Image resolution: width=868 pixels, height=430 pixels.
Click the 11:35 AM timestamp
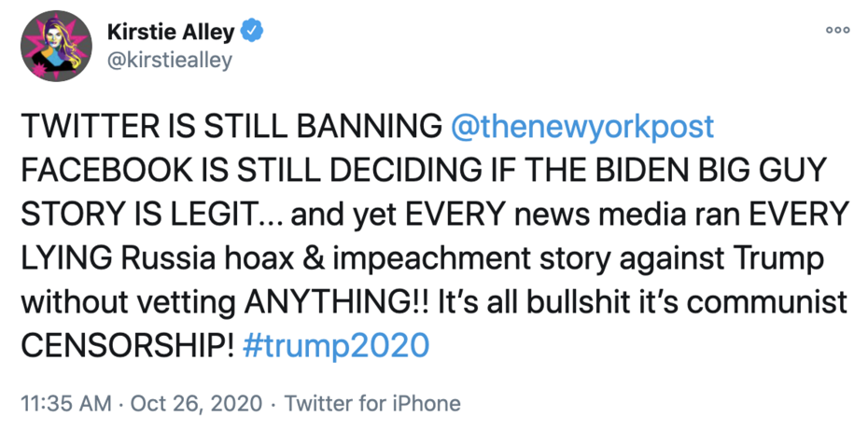pyautogui.click(x=63, y=404)
